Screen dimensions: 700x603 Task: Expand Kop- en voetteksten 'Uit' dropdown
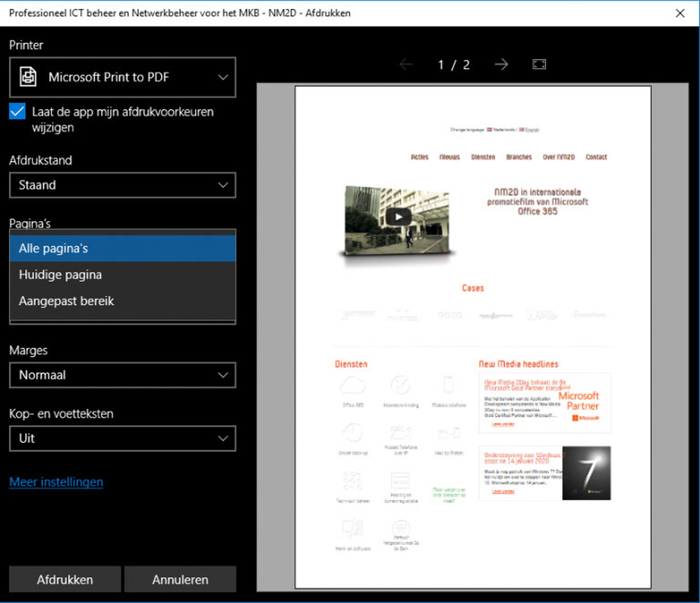(123, 438)
